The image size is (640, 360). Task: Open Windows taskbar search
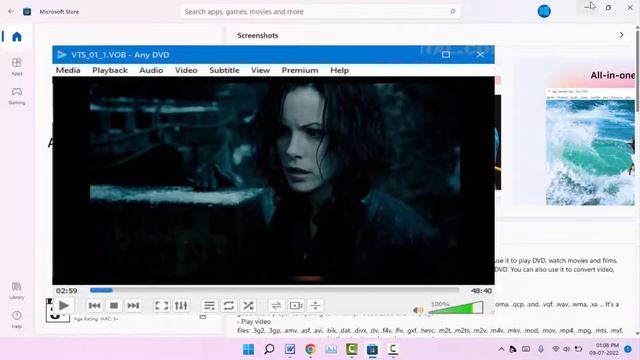click(x=269, y=349)
